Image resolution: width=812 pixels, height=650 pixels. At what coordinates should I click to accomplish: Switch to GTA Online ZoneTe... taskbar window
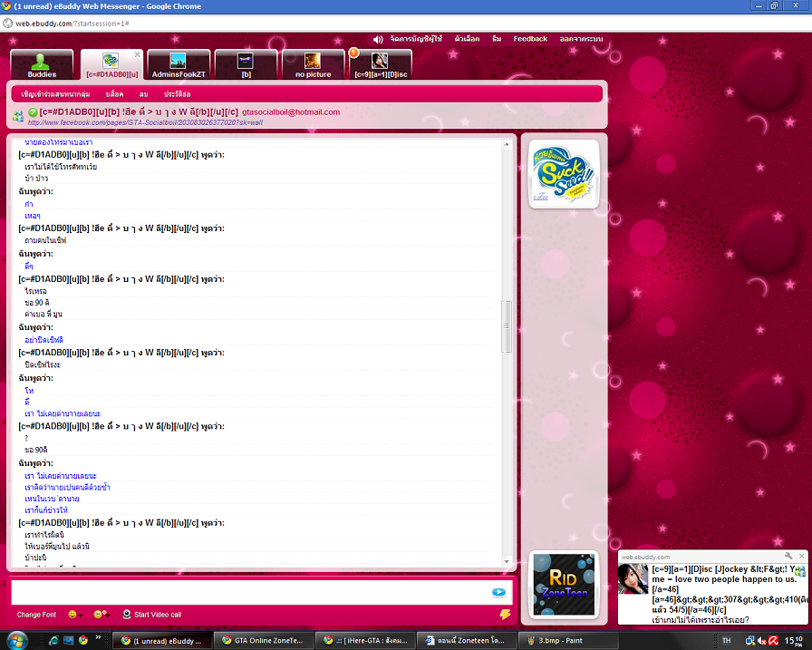[x=264, y=641]
